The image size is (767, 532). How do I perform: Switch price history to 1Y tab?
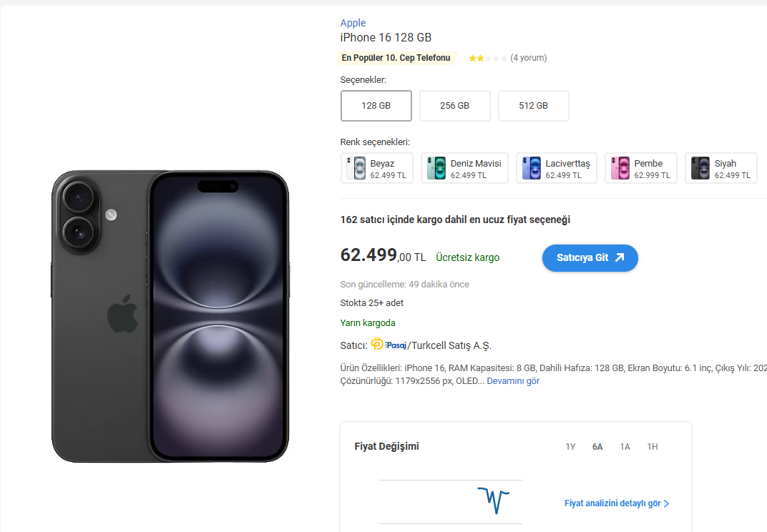point(570,447)
